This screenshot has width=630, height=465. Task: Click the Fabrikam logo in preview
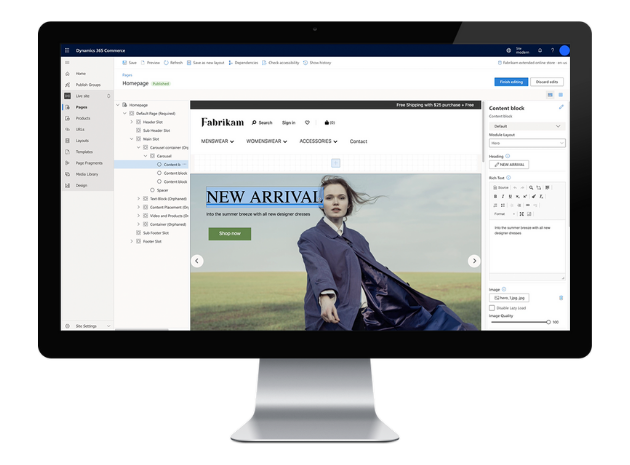pyautogui.click(x=222, y=122)
